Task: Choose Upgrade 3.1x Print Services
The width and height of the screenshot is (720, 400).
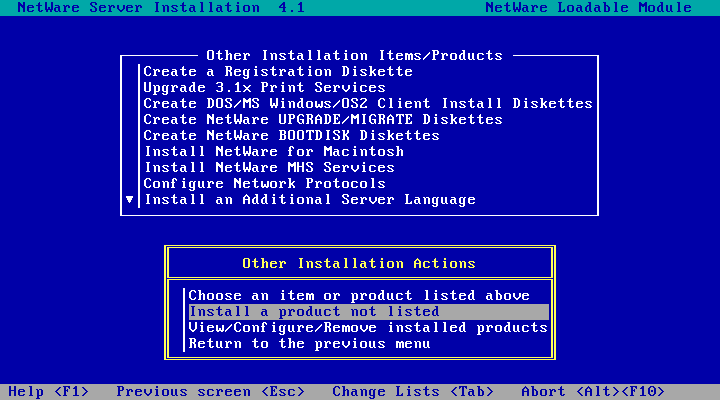Action: pos(264,88)
